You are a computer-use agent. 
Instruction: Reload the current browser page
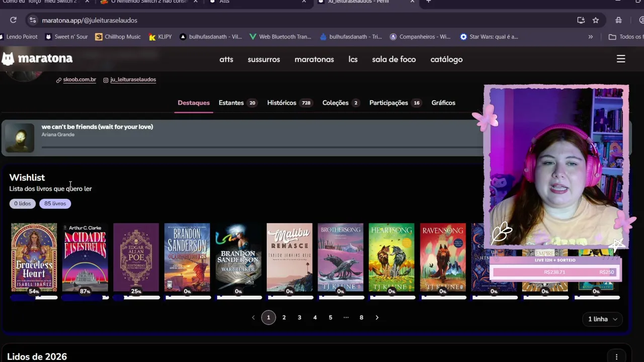pyautogui.click(x=14, y=20)
